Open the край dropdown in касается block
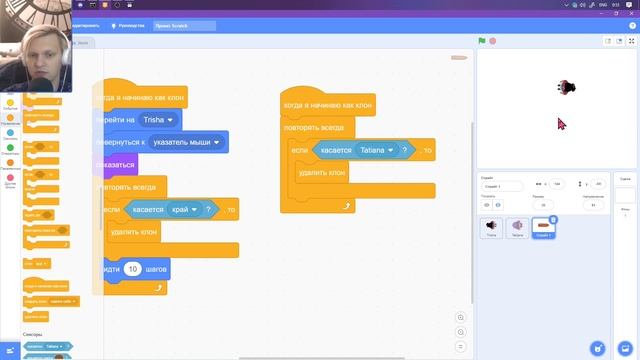 point(184,209)
